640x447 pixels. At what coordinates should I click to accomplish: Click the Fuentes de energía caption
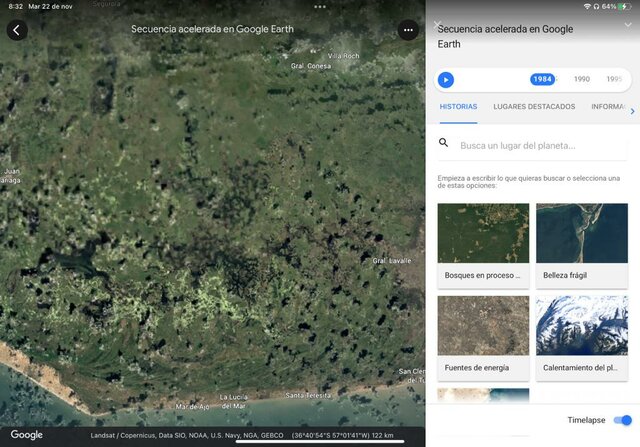point(477,368)
